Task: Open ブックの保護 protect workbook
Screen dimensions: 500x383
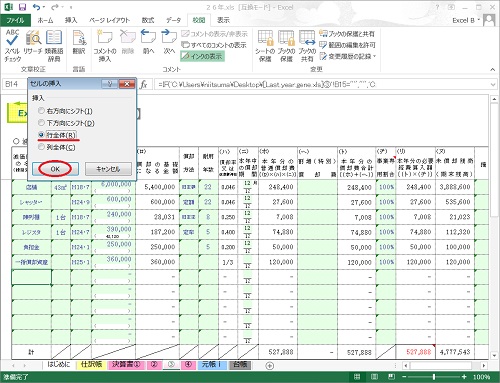Action: 286,46
